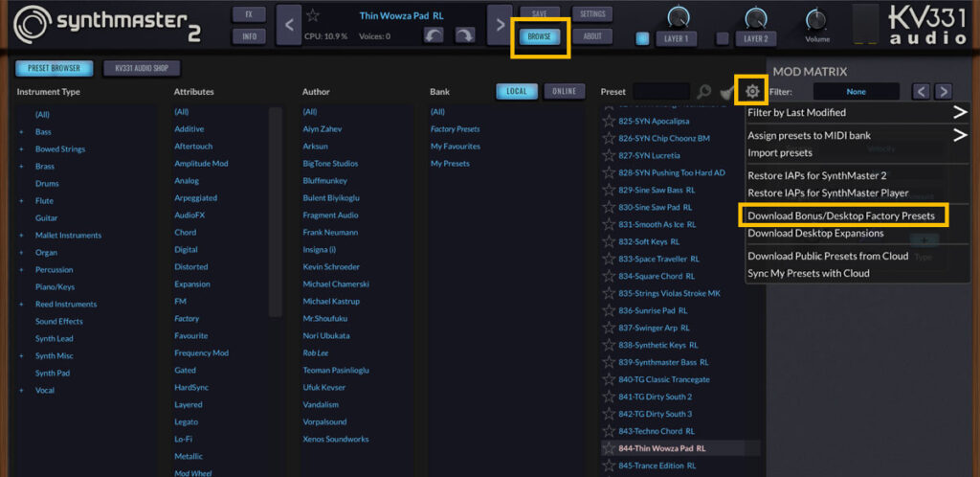Expand the Bass instrument type
The width and height of the screenshot is (980, 477).
click(21, 132)
